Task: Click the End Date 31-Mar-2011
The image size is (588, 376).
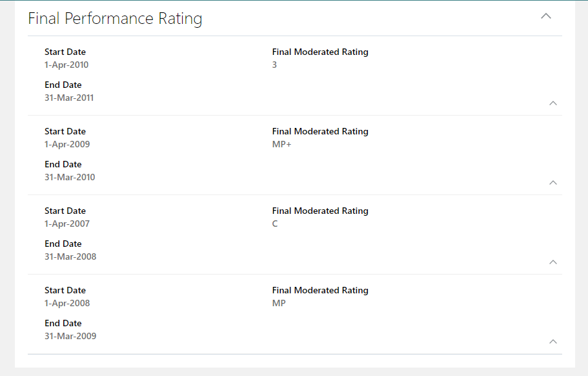Action: click(x=70, y=98)
